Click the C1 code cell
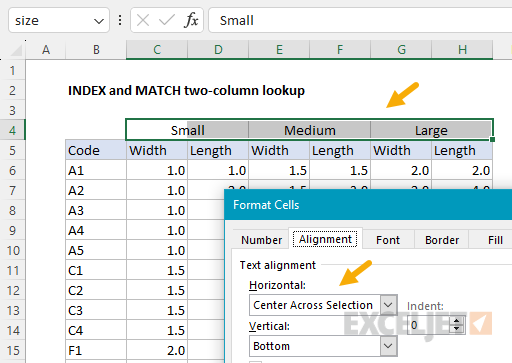 [96, 270]
